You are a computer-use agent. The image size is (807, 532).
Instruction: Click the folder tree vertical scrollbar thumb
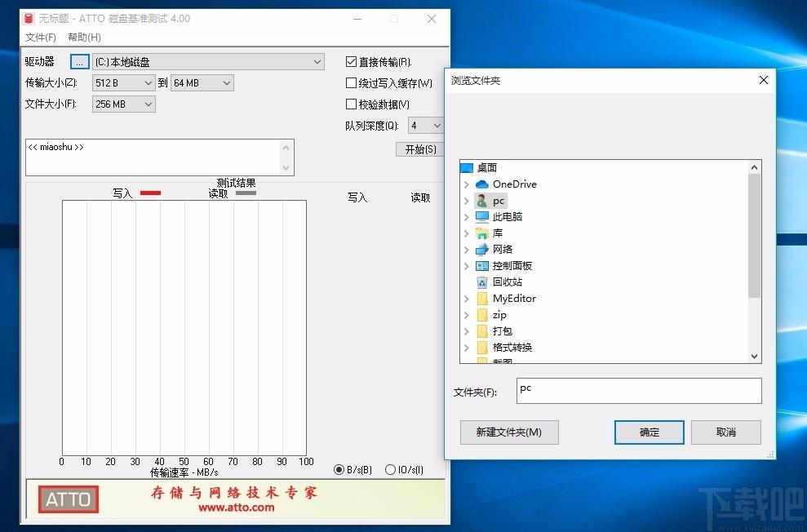(x=754, y=236)
